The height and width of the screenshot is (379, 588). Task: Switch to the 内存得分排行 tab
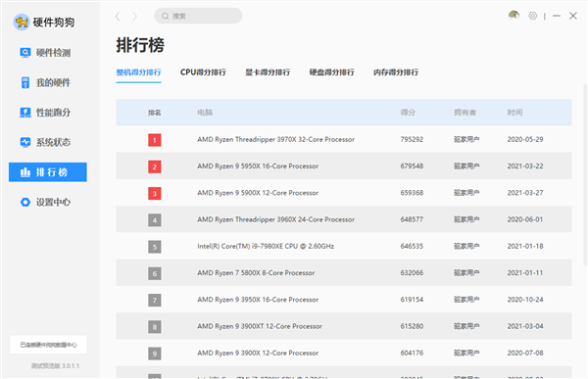point(396,72)
